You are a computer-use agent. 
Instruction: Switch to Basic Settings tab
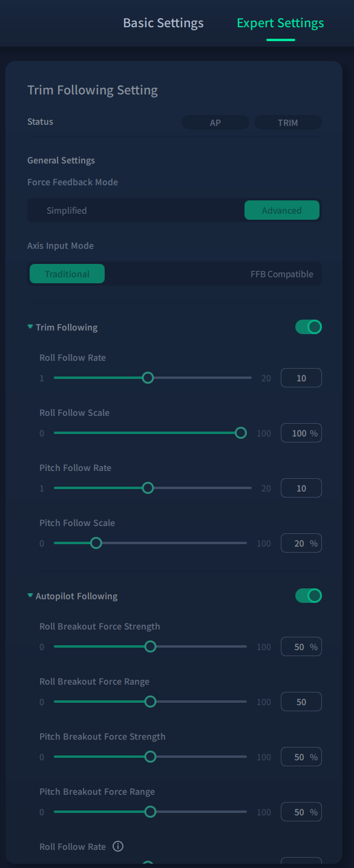point(163,23)
